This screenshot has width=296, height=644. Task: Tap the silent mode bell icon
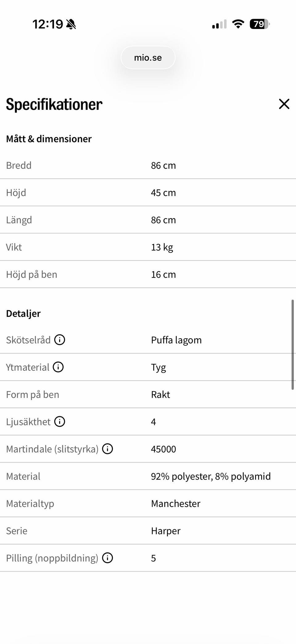pos(71,24)
